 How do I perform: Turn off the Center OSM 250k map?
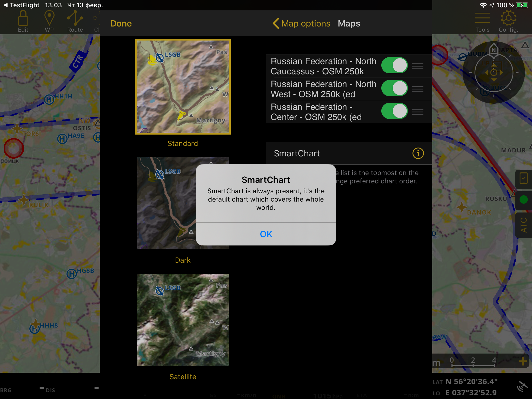coord(394,111)
